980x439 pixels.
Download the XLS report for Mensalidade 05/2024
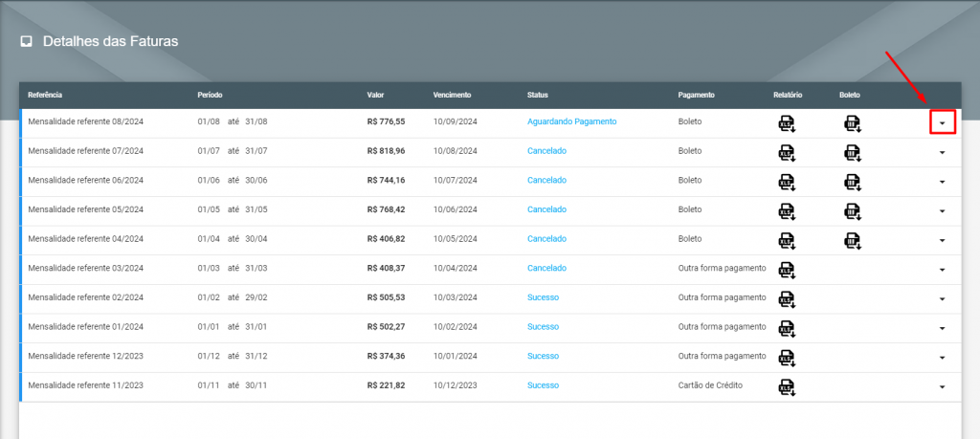pos(787,211)
